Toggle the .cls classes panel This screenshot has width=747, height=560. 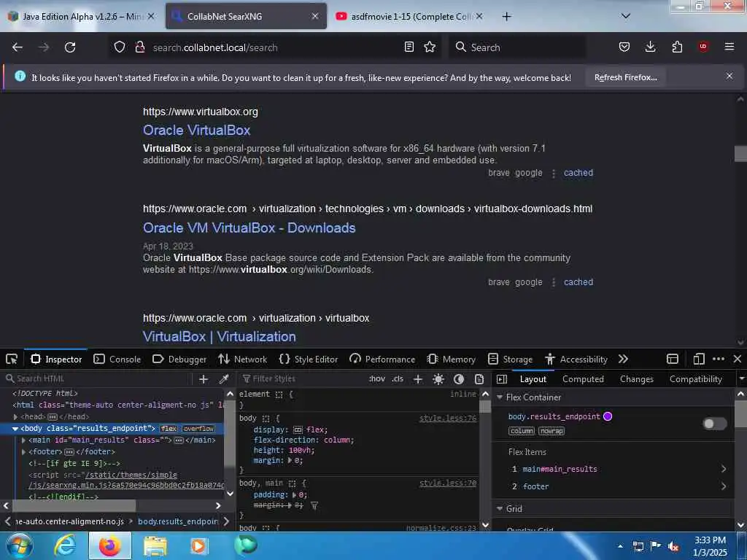click(x=398, y=379)
